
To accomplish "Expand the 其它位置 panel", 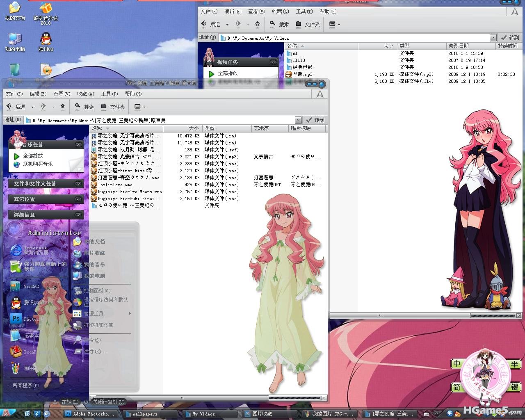I will (78, 199).
